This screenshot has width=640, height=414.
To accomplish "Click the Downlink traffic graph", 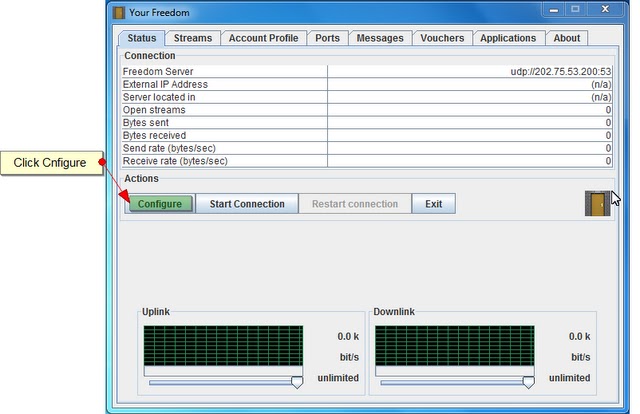I will [x=455, y=345].
